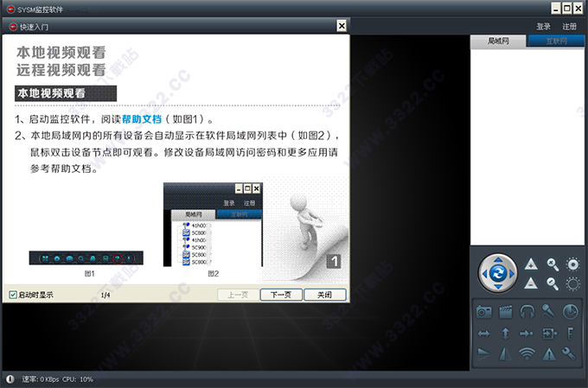Open the 帮助文档 link
The width and height of the screenshot is (588, 388).
(142, 119)
